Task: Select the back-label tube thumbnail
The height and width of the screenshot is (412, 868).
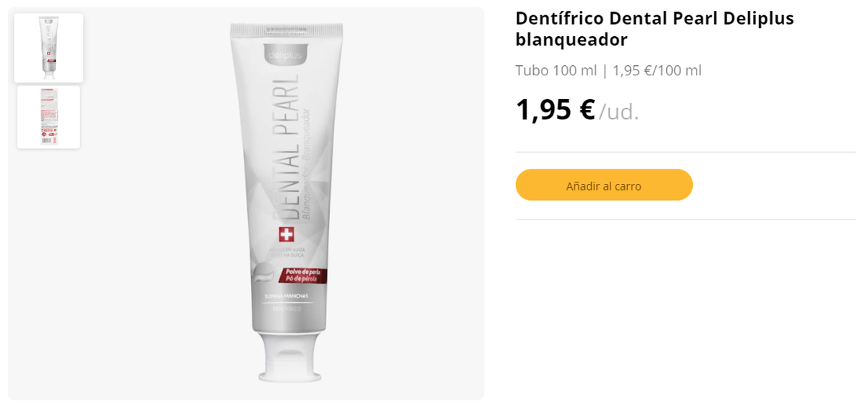Action: click(48, 117)
